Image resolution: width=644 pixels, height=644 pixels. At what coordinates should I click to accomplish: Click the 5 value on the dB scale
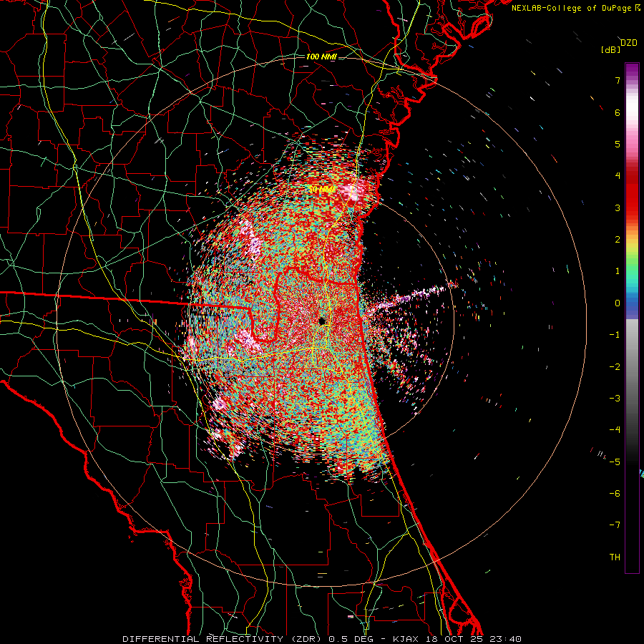coord(618,144)
